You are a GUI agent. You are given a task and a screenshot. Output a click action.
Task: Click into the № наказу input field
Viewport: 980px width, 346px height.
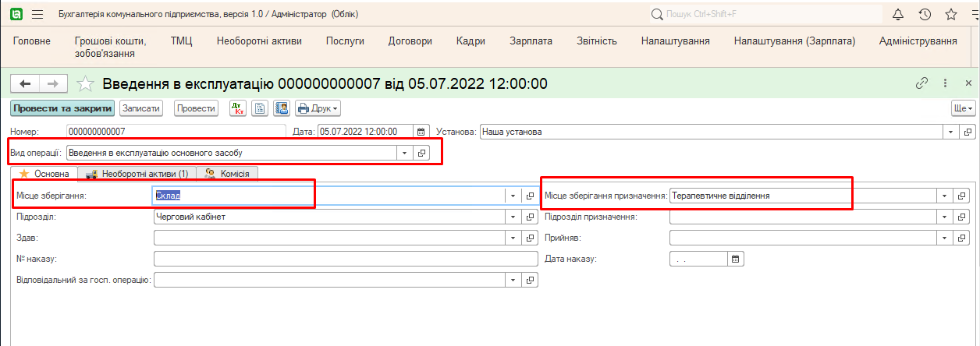click(346, 259)
